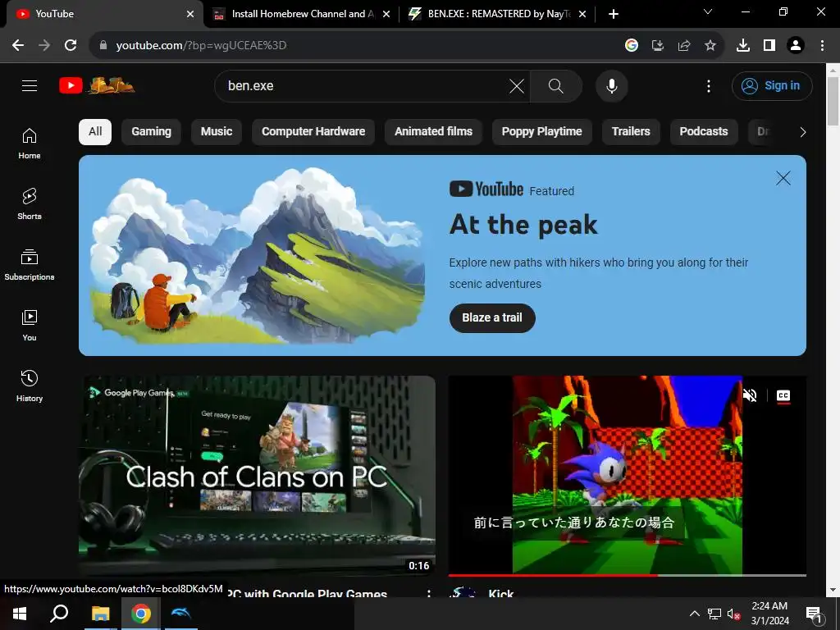
Task: Toggle the Chrome side panel
Action: pyautogui.click(x=769, y=46)
